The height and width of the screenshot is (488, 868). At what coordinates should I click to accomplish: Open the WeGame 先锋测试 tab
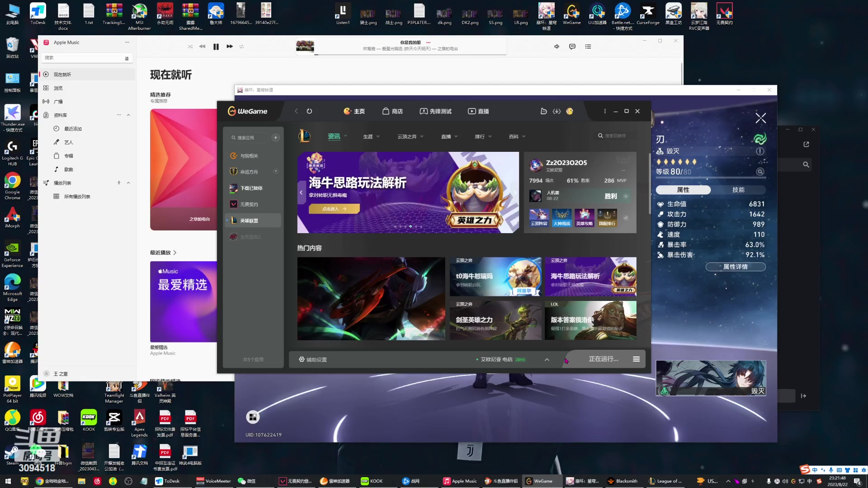pos(435,111)
